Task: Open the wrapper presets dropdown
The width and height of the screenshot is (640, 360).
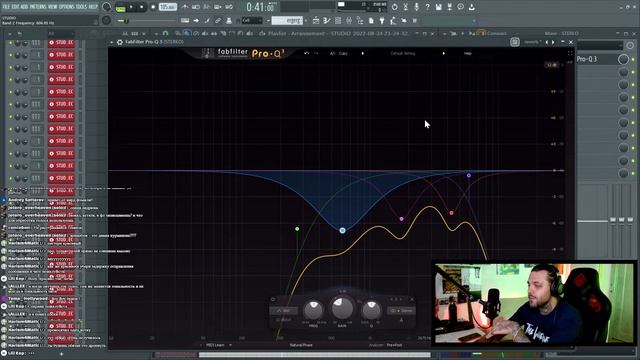Action: coord(533,42)
